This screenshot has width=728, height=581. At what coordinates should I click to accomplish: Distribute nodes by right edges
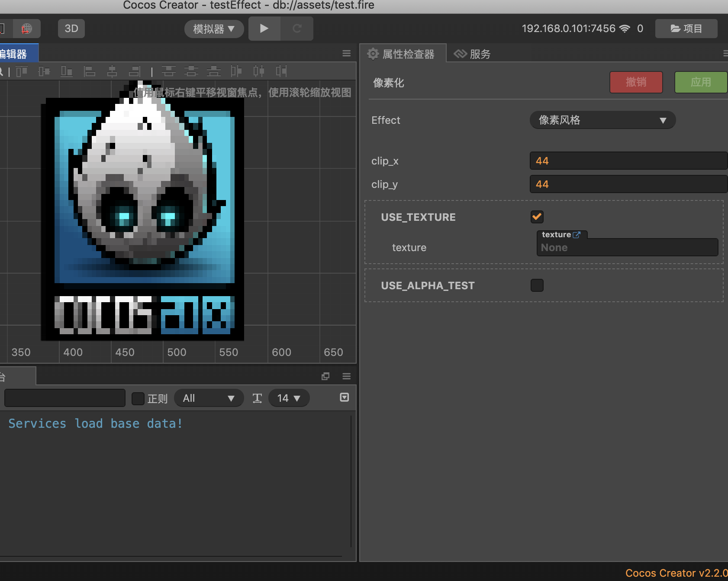pos(281,71)
